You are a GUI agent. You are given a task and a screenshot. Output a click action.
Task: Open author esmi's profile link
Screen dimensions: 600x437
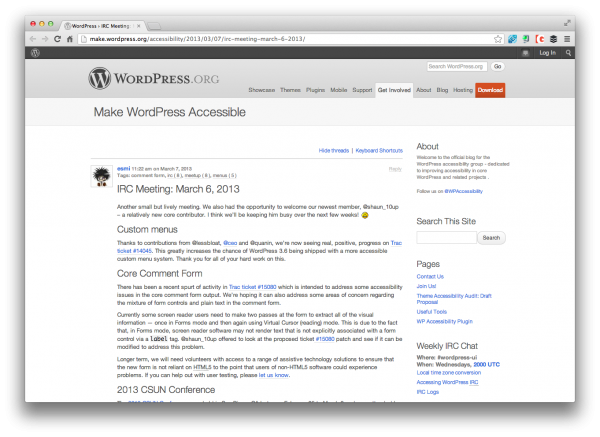(x=123, y=168)
